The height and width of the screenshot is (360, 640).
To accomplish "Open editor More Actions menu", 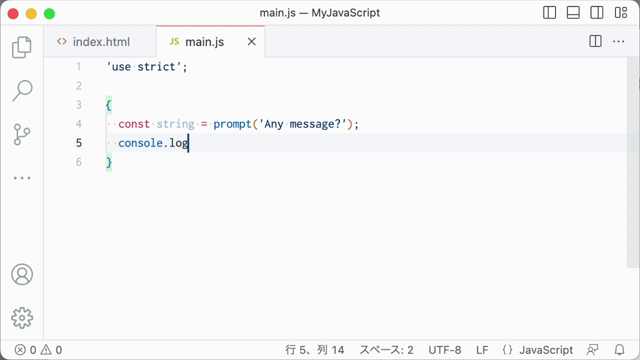I will [618, 41].
